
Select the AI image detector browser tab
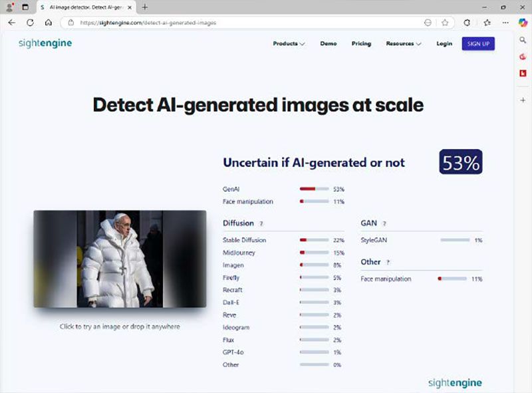(86, 7)
